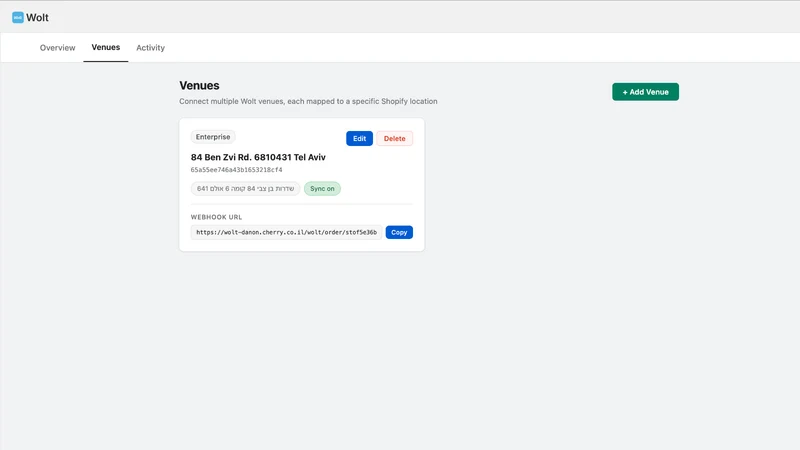Switch to the Activity tab
The width and height of the screenshot is (800, 450).
151,47
